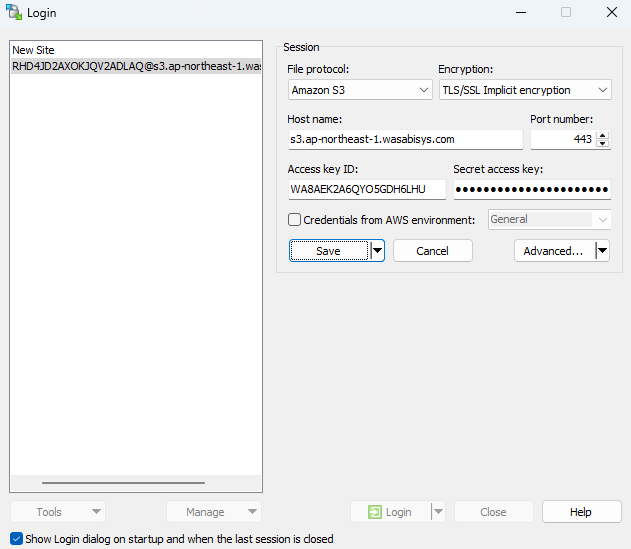Click the WinSCP Login window title icon
Viewport: 631px width, 549px height.
pyautogui.click(x=14, y=12)
